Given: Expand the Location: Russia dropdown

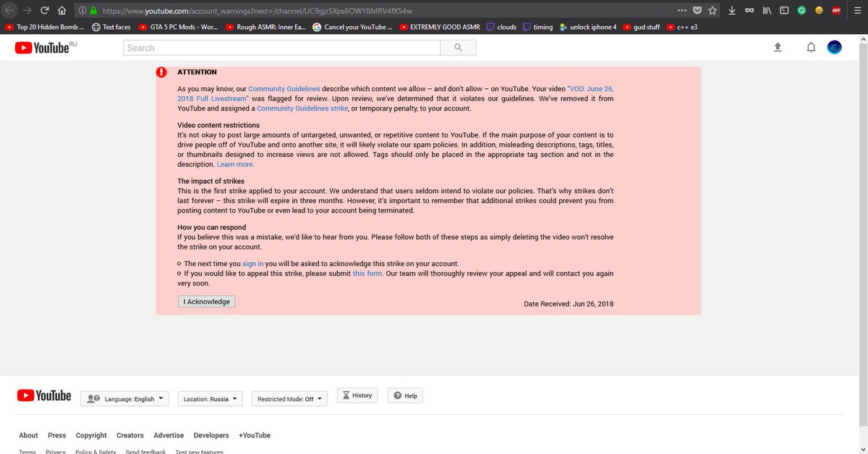Looking at the screenshot, I should coord(210,398).
